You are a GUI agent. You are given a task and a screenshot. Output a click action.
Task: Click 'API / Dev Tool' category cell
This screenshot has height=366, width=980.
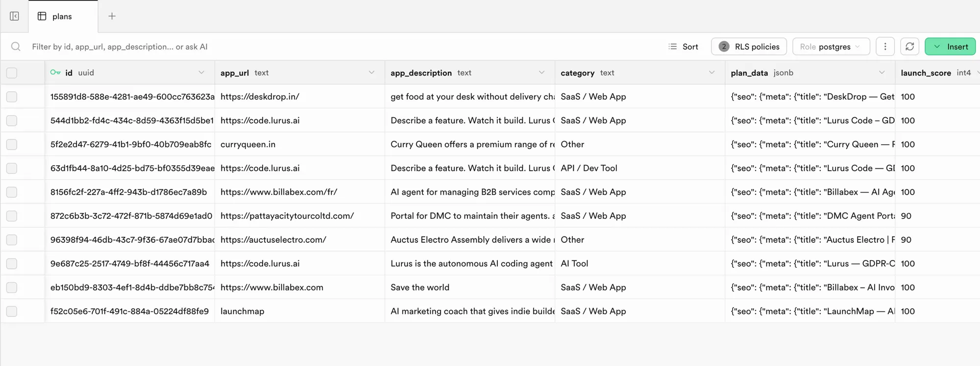click(x=640, y=168)
